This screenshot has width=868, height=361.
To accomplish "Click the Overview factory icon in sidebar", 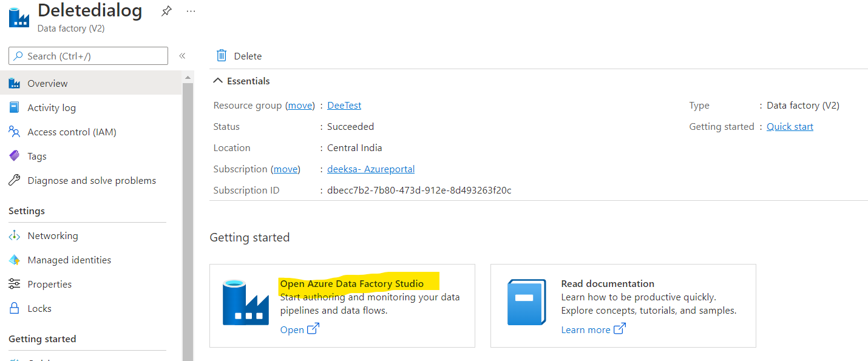I will (x=15, y=83).
